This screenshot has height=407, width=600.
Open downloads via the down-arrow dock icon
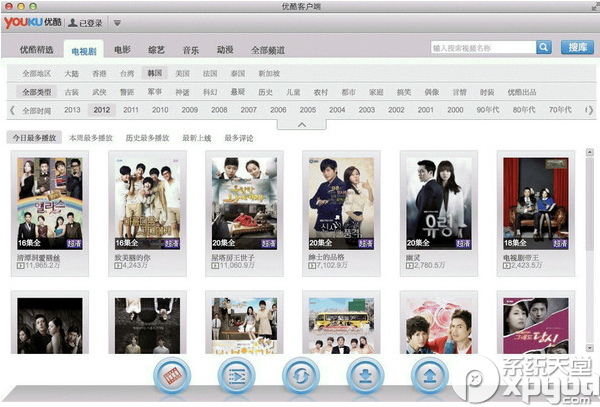pyautogui.click(x=365, y=376)
